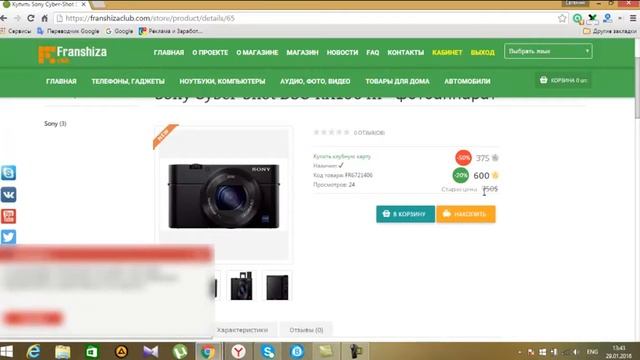Open Visual Studio from the taskbar

click(x=151, y=351)
